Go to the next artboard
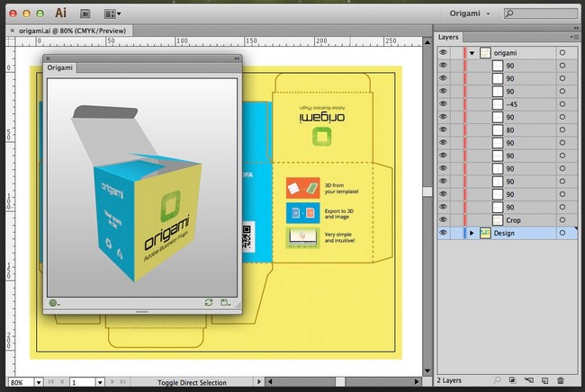 [x=112, y=382]
